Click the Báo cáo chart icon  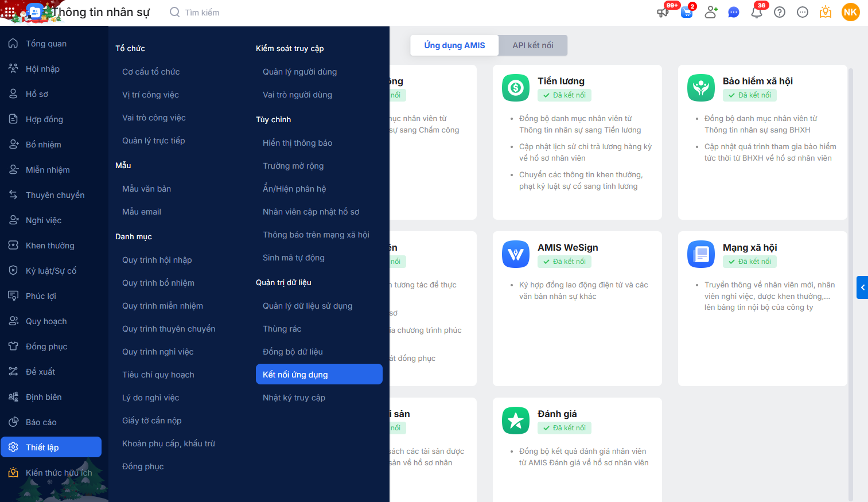(14, 422)
